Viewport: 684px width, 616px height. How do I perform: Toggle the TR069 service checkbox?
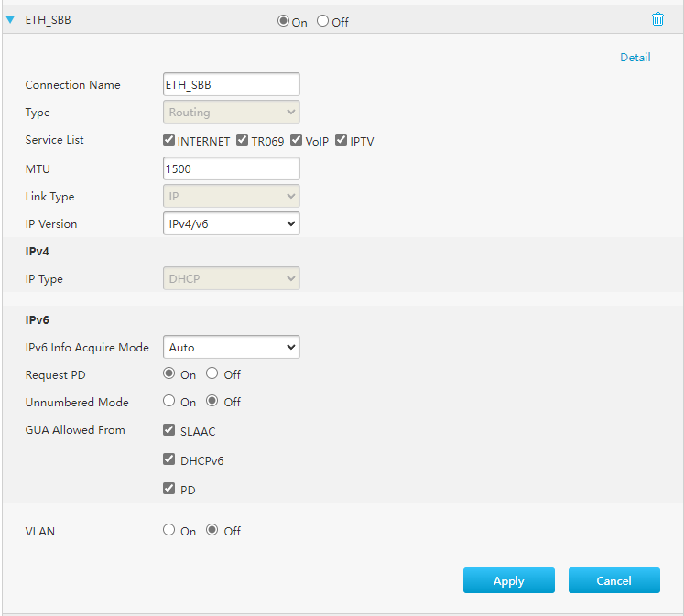(x=242, y=139)
